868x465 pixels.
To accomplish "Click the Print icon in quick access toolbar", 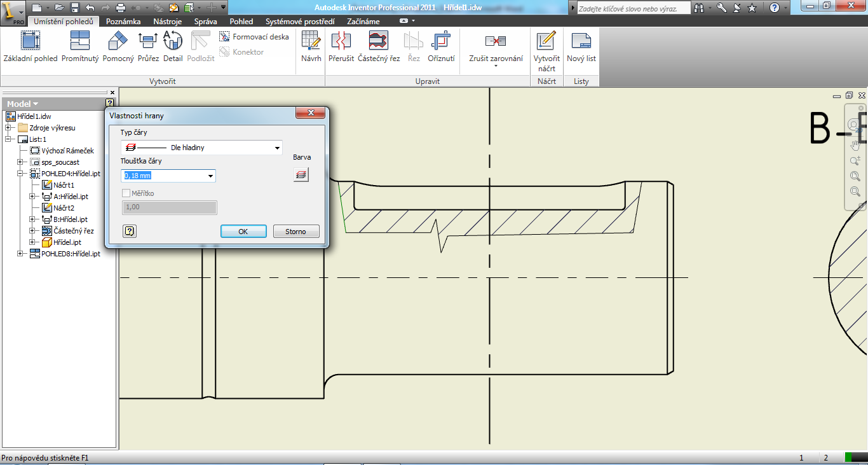I will 121,8.
